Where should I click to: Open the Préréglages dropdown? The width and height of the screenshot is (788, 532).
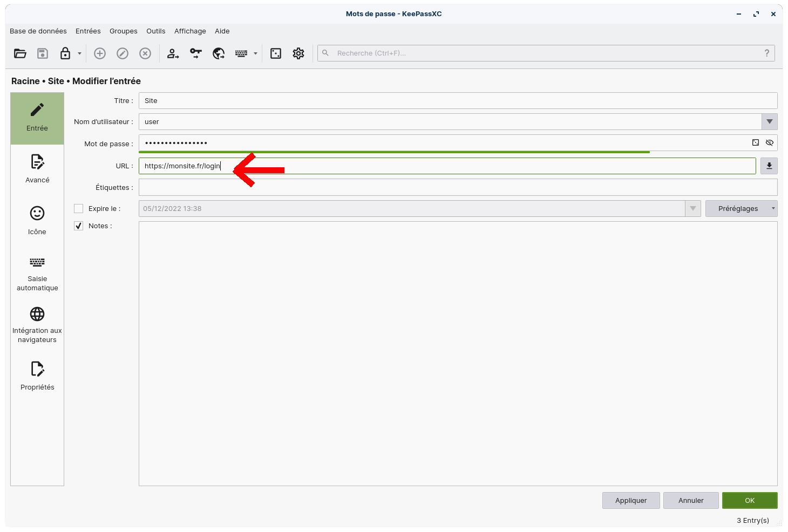point(741,209)
